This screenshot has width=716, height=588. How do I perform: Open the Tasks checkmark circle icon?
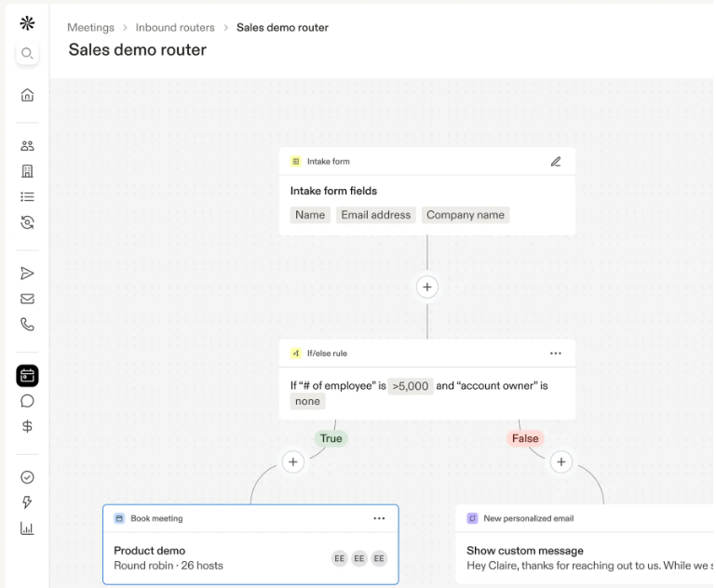click(27, 477)
